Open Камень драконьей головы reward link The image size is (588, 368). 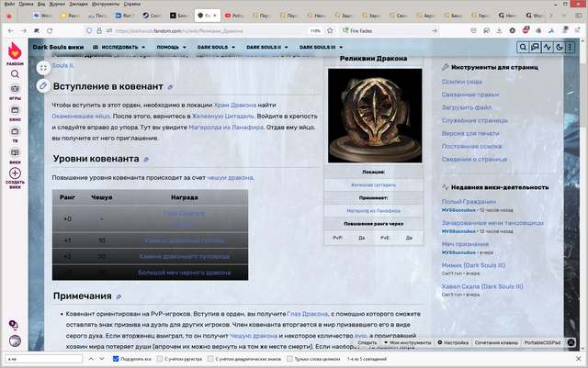point(184,240)
